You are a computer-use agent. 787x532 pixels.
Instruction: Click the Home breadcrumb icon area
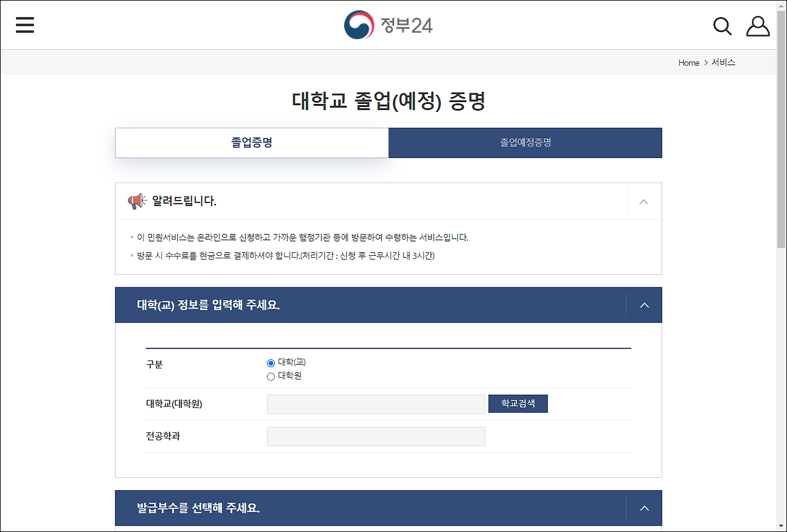pyautogui.click(x=689, y=62)
